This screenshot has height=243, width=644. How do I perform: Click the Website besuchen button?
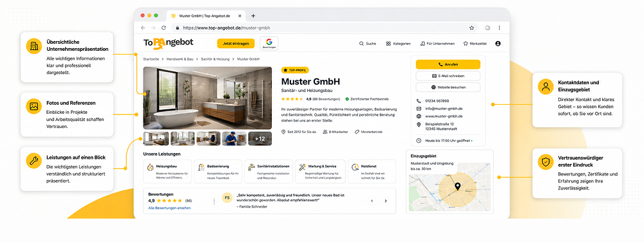pyautogui.click(x=448, y=87)
